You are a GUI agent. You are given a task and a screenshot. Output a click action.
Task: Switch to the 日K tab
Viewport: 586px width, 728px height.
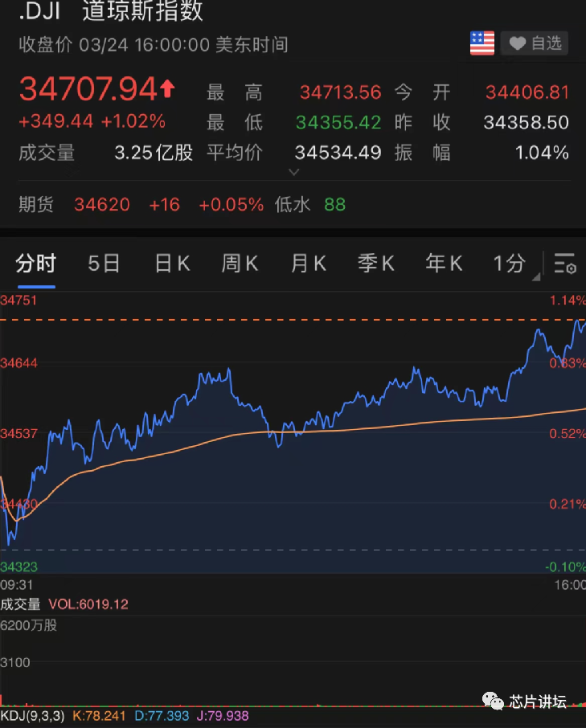click(172, 264)
